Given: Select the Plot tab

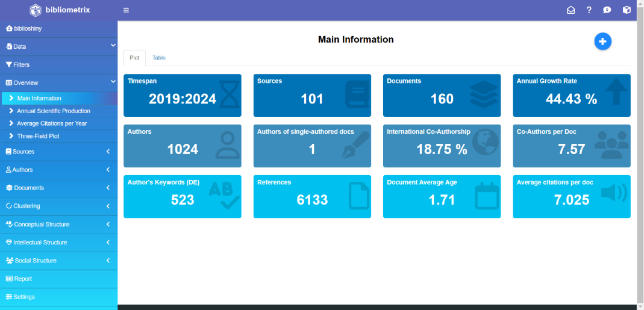Looking at the screenshot, I should (x=134, y=58).
